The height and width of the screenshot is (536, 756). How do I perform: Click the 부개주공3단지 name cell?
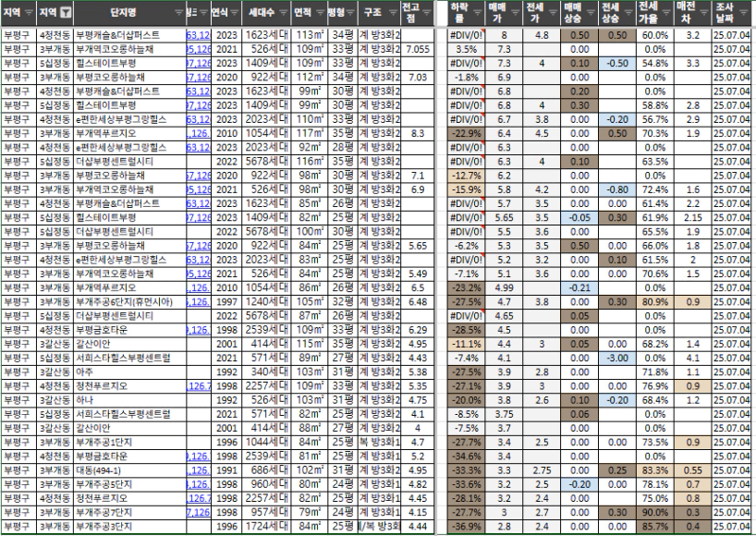point(130,527)
